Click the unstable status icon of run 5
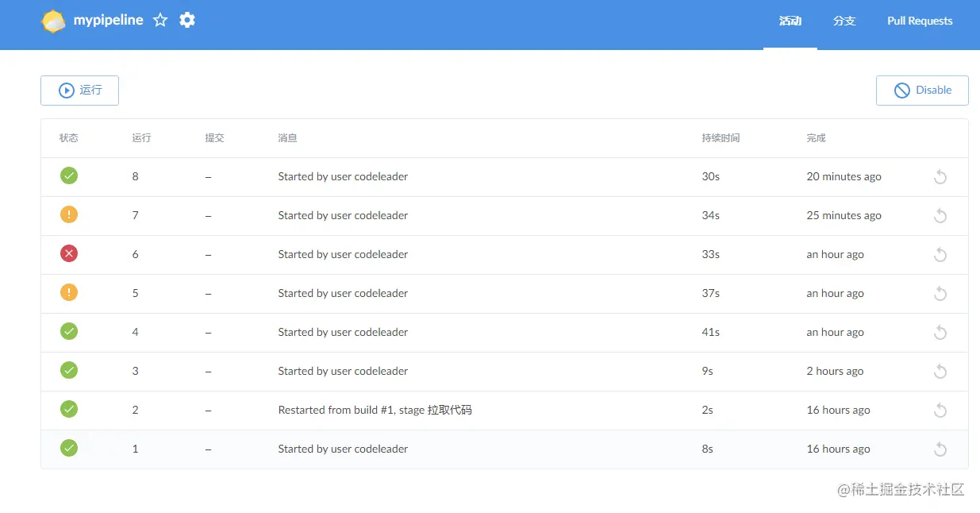The height and width of the screenshot is (513, 980). coord(69,292)
